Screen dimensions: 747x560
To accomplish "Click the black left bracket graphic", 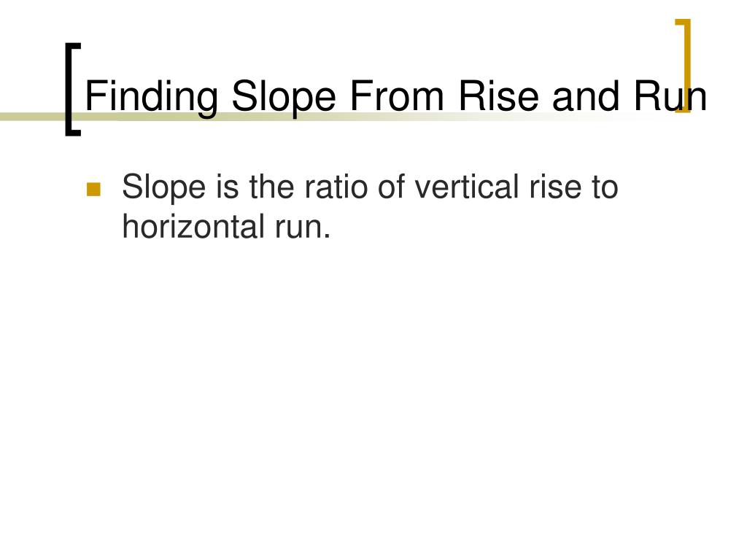I will click(73, 90).
